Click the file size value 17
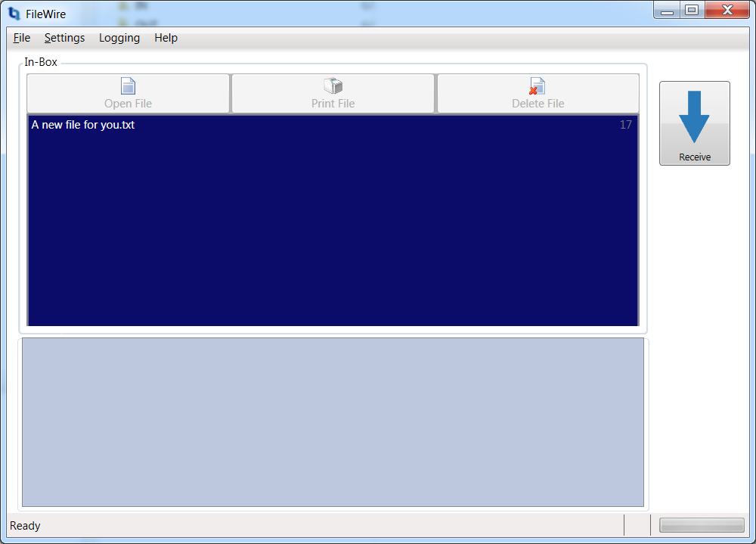 (x=625, y=125)
